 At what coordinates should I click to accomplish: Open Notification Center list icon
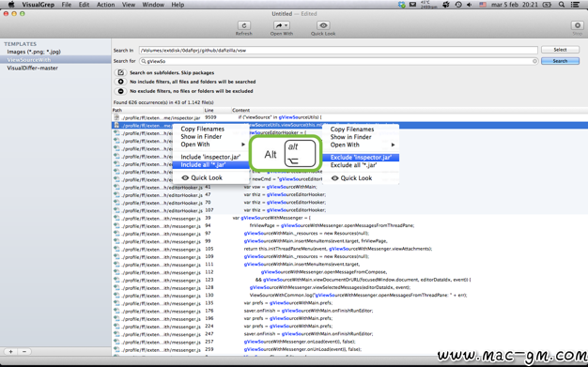click(x=575, y=5)
